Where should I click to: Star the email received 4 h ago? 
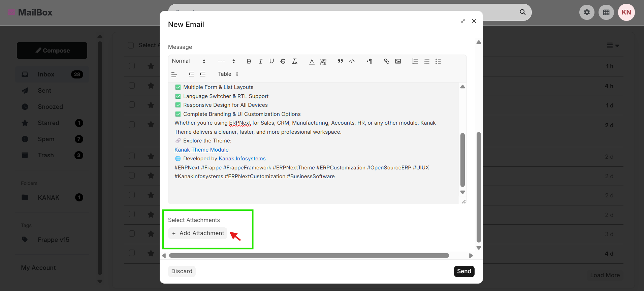[x=151, y=86]
